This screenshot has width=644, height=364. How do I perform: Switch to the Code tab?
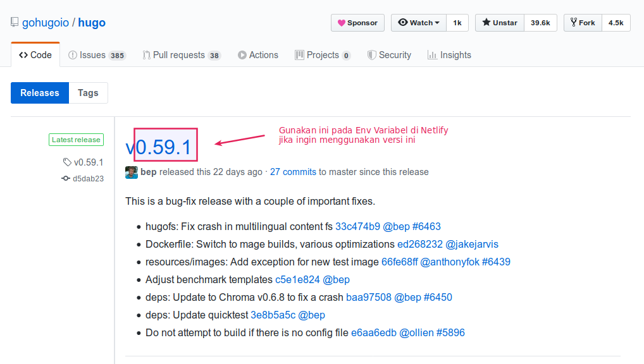tap(35, 54)
